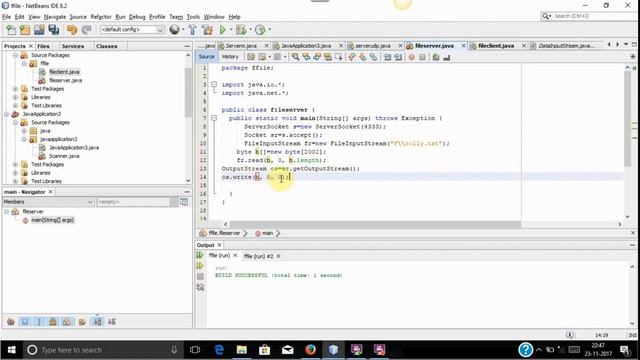Click the blue help question mark in the tray
Image resolution: width=640 pixels, height=360 pixels.
pos(525,350)
